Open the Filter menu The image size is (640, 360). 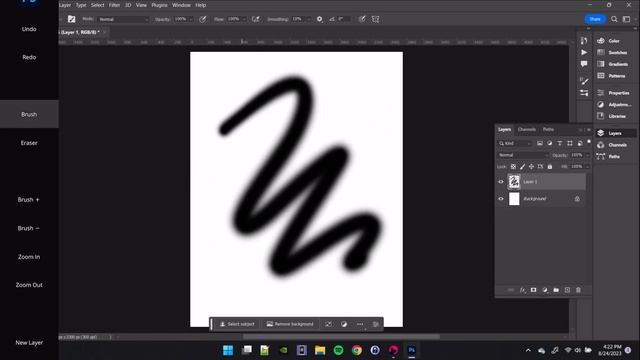point(114,5)
